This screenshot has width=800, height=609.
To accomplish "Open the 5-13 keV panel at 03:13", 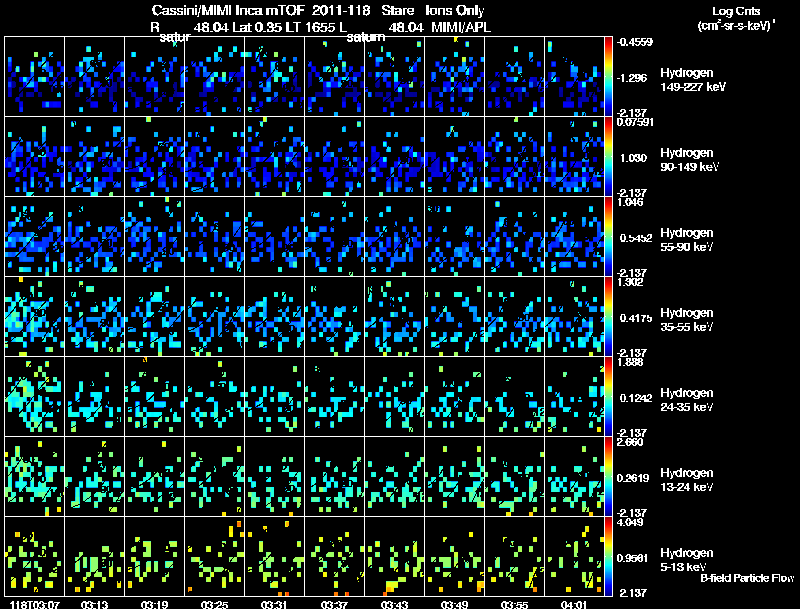I will click(x=94, y=556).
